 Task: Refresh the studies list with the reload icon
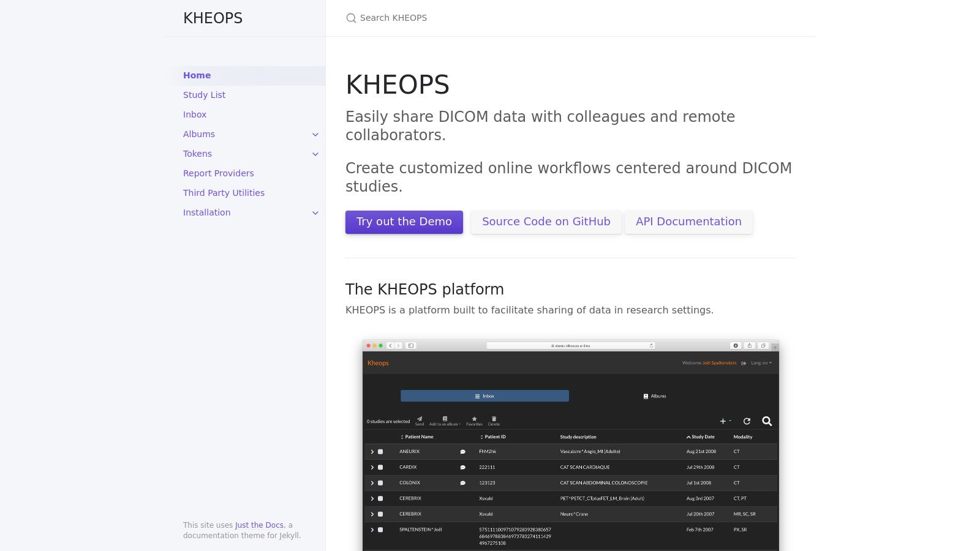coord(747,421)
